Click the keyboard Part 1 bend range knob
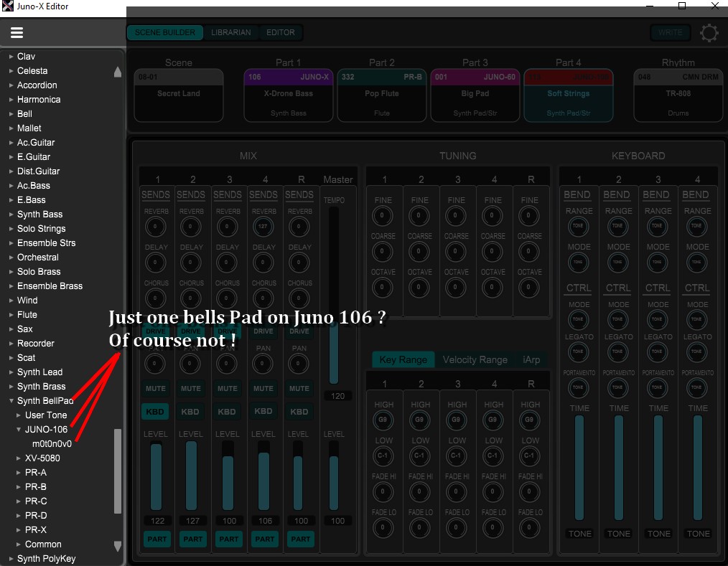Screen dimensions: 728x566 click(x=578, y=226)
